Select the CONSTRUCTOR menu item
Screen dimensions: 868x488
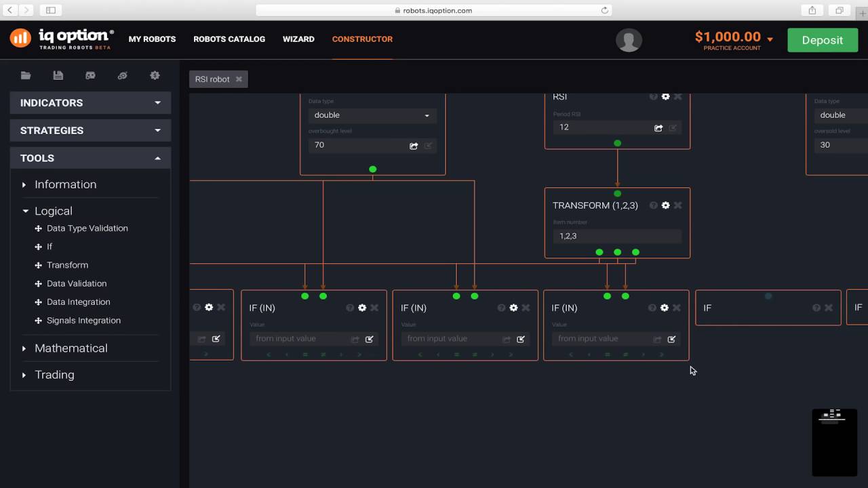(362, 39)
